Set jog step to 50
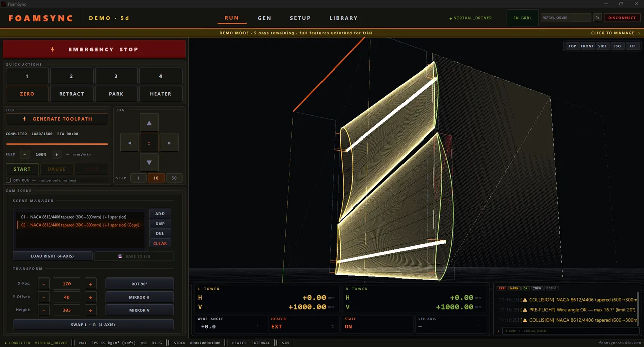The width and height of the screenshot is (644, 347). [x=174, y=178]
